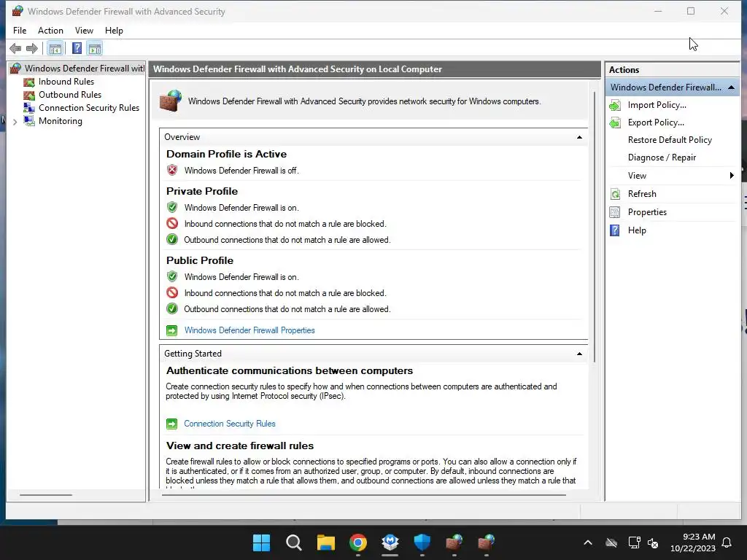Click the Export Policy green arrow icon
This screenshot has width=747, height=560.
(615, 122)
